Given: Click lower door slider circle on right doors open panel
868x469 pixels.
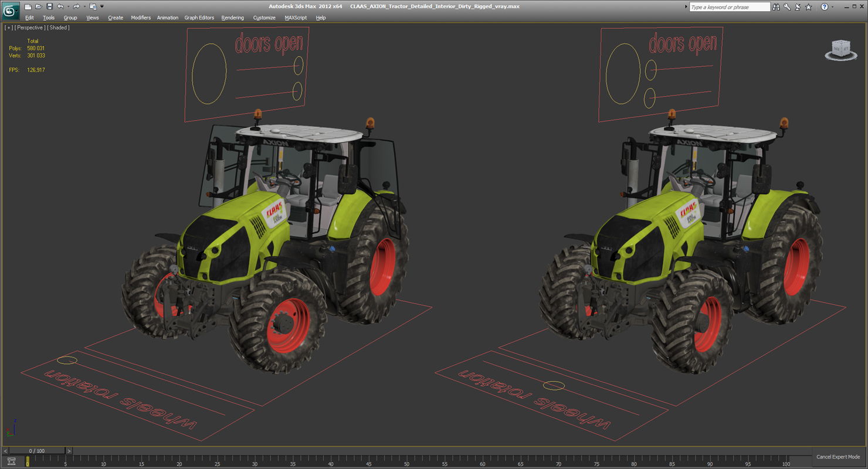Looking at the screenshot, I should [649, 98].
